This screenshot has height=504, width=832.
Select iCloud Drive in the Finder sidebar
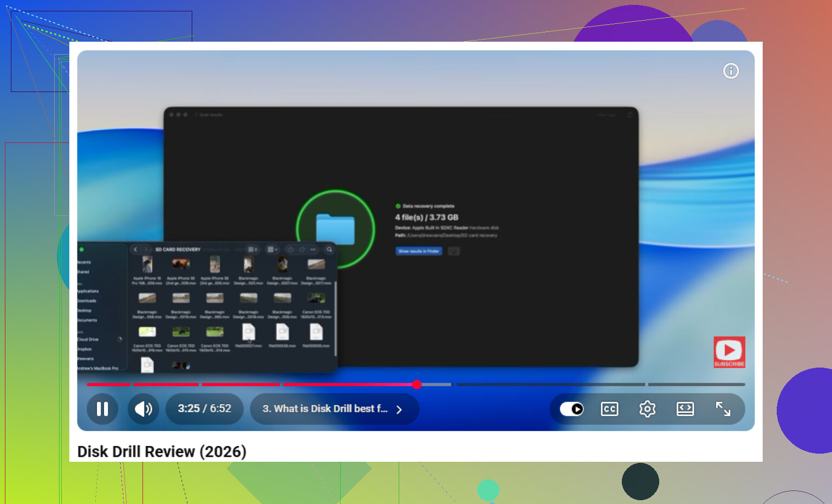pos(88,339)
